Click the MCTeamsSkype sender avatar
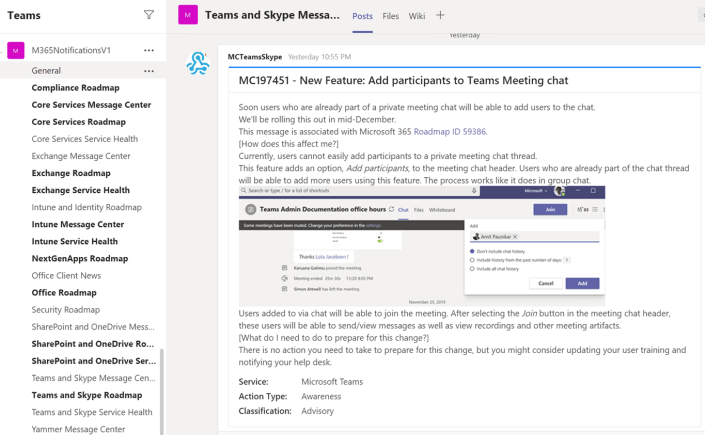 point(198,64)
